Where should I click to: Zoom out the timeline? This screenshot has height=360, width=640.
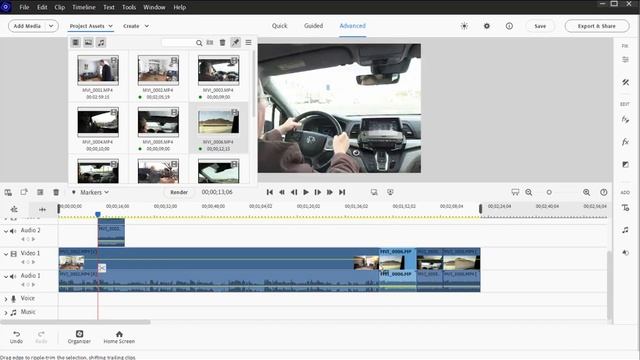[529, 192]
